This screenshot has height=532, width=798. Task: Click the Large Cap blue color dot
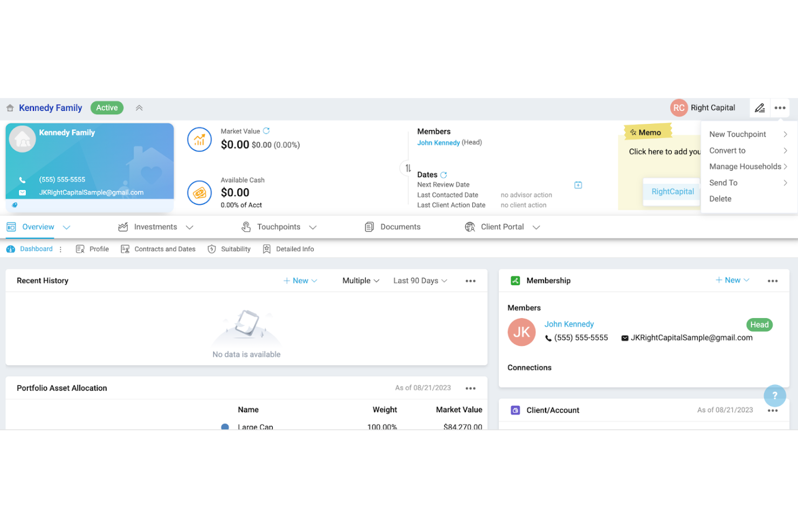[225, 427]
